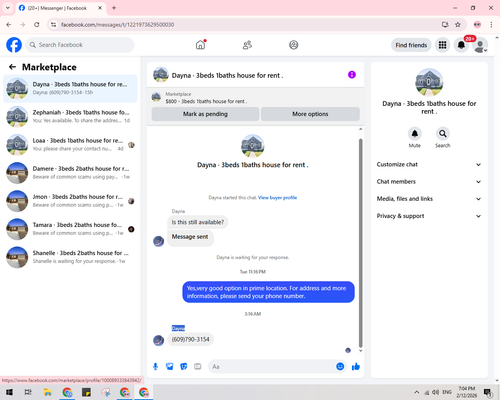View site information icon in address bar
This screenshot has height=400, width=500.
[x=53, y=25]
